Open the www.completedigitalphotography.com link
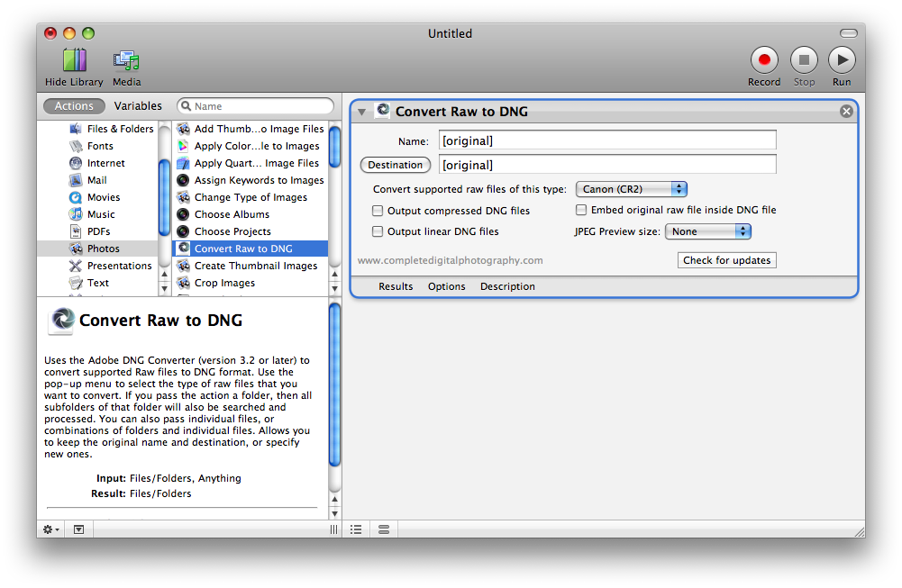The height and width of the screenshot is (588, 902). tap(450, 260)
